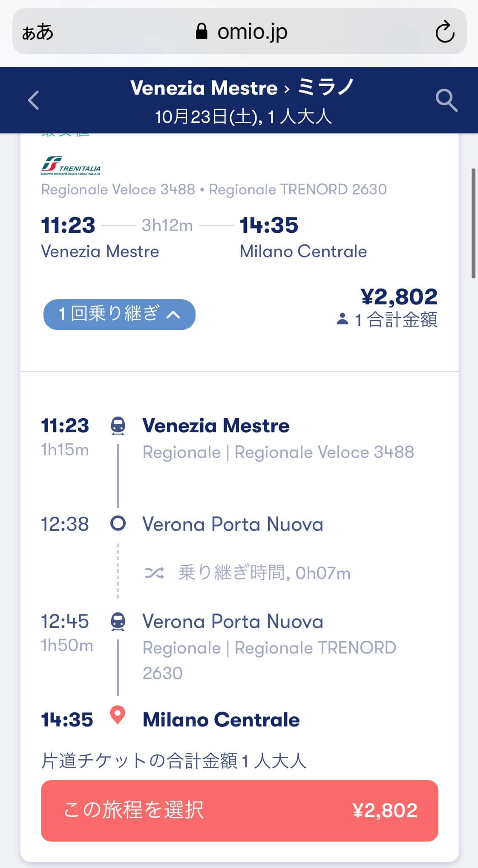478x868 pixels.
Task: Tap the lock icon in address bar
Action: 202,32
